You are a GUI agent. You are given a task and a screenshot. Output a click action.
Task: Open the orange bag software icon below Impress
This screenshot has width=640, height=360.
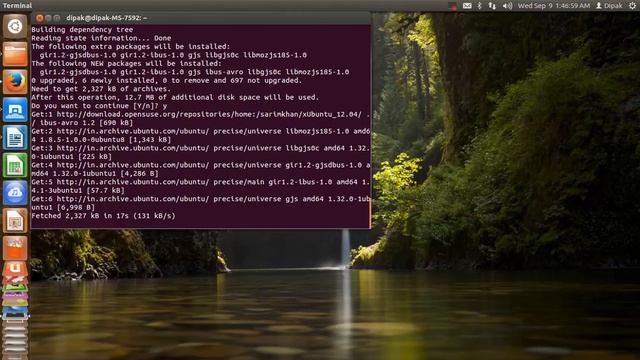15,248
